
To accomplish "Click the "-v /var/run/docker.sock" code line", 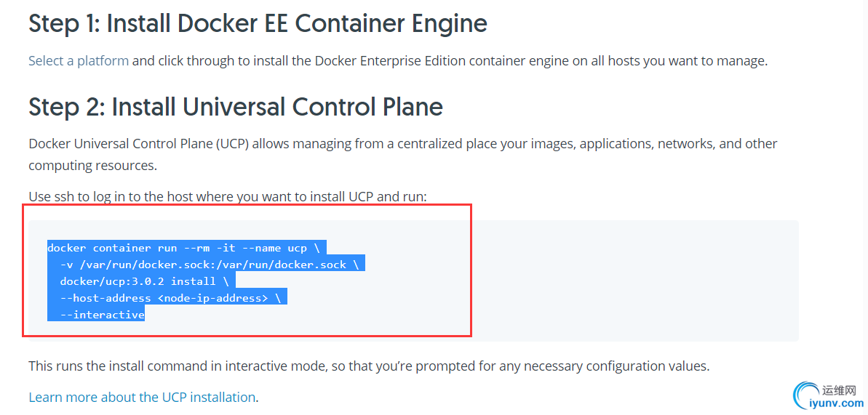I will [206, 265].
